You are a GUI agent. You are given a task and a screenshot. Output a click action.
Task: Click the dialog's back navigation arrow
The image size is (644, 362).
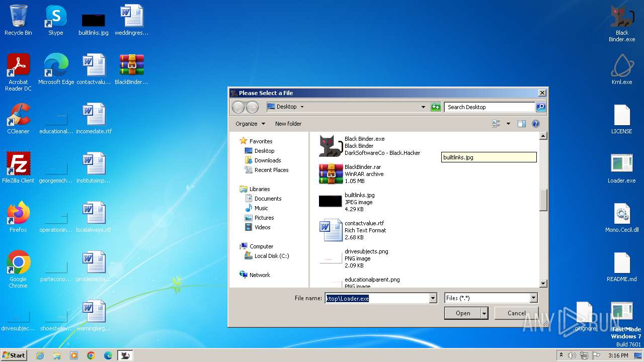point(238,107)
